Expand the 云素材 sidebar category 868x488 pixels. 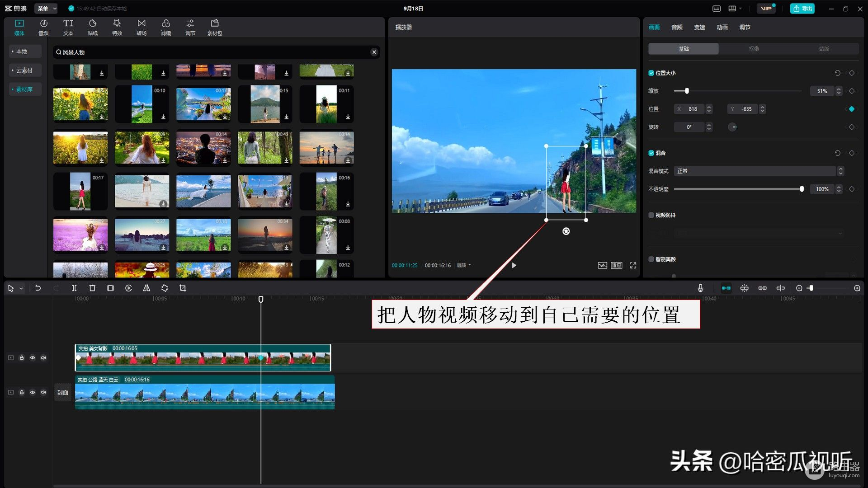[24, 70]
